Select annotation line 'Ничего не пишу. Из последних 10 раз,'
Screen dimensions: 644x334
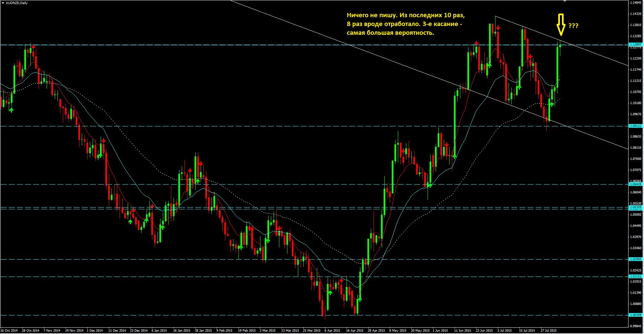(x=406, y=16)
